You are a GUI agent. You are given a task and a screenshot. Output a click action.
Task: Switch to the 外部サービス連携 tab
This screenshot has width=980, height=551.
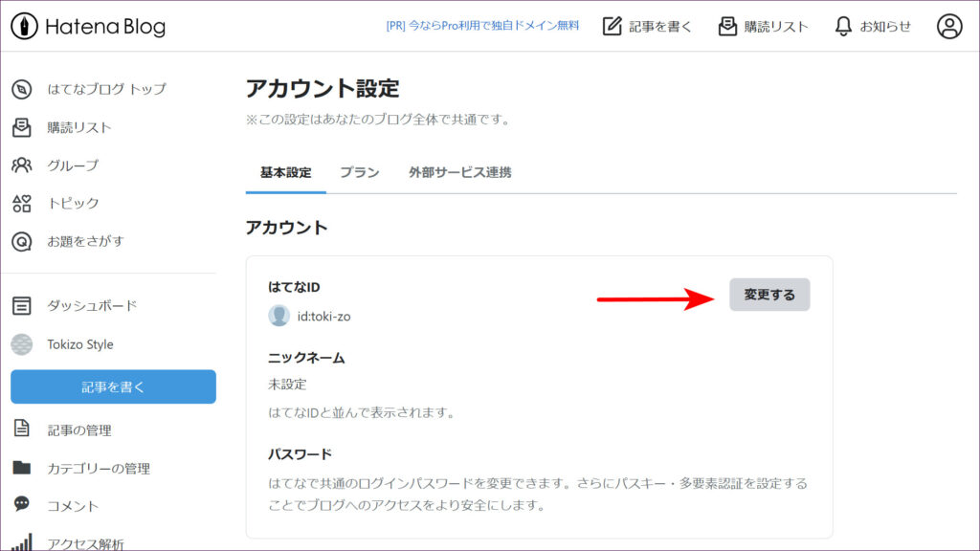(x=459, y=173)
